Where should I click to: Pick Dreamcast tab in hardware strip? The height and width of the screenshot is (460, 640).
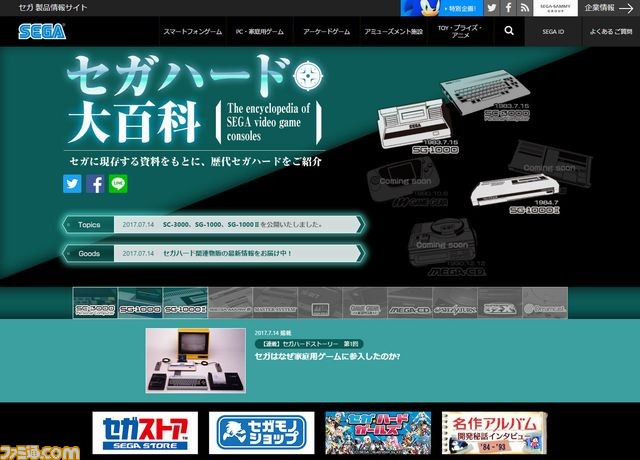coord(545,303)
